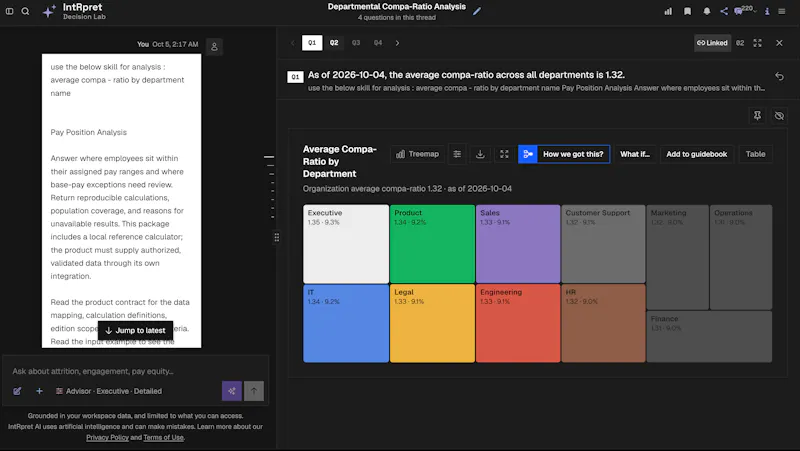Expand the answer panel to full screen
800x451 pixels.
pos(757,43)
